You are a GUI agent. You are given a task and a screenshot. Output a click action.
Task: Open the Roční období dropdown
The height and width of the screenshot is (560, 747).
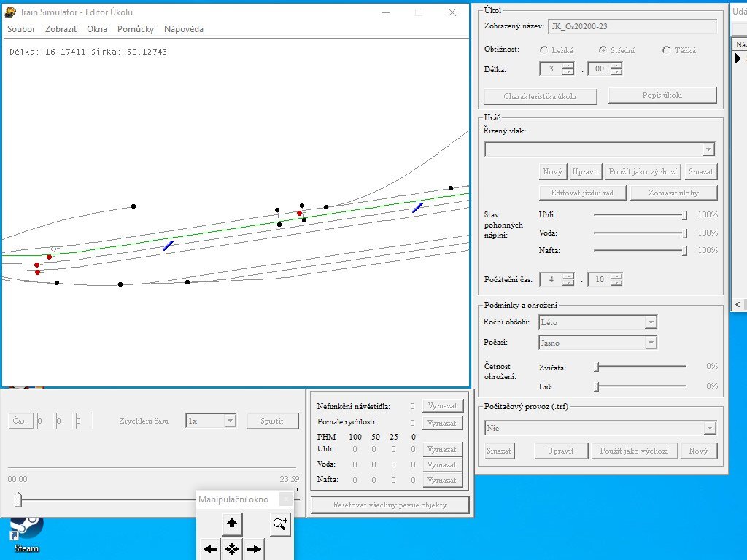pyautogui.click(x=651, y=322)
